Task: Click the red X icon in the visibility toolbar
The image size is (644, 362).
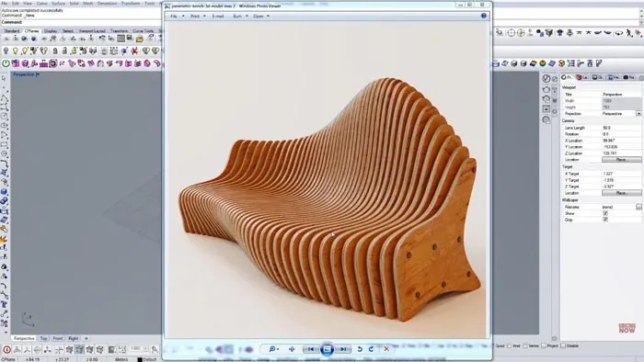Action: pos(134,51)
